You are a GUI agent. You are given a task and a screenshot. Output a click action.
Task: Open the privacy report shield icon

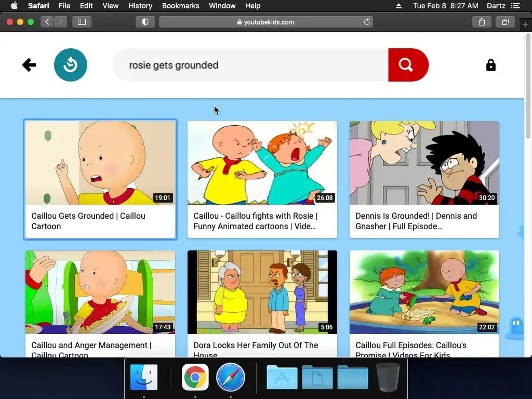coord(145,22)
